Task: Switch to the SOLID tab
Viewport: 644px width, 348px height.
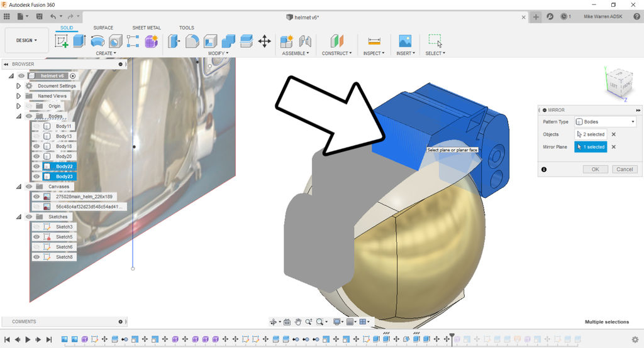Action: point(67,28)
